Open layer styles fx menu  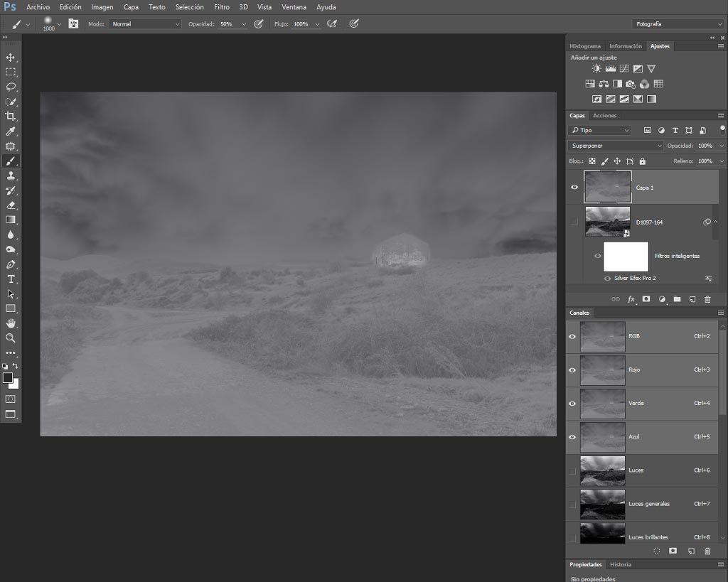[631, 299]
